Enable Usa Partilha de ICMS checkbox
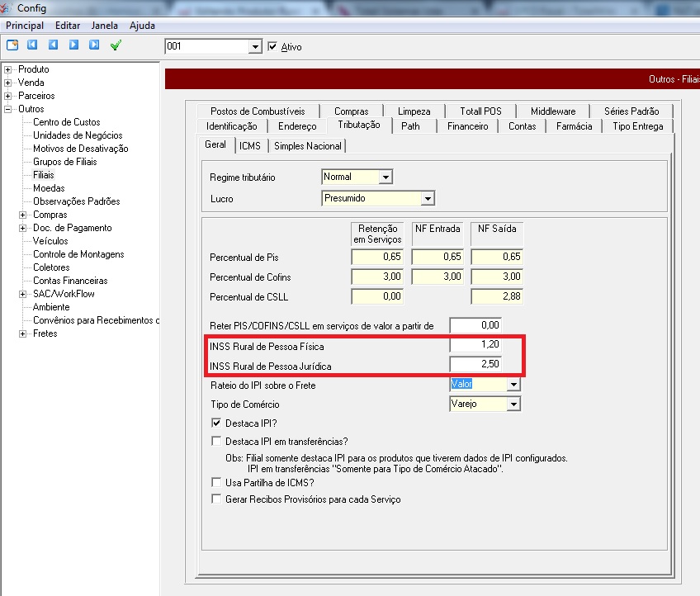The width and height of the screenshot is (700, 596). pyautogui.click(x=216, y=482)
